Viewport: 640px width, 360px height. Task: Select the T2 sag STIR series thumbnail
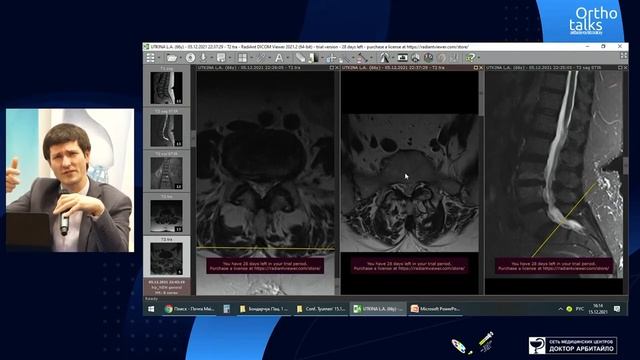point(166,131)
